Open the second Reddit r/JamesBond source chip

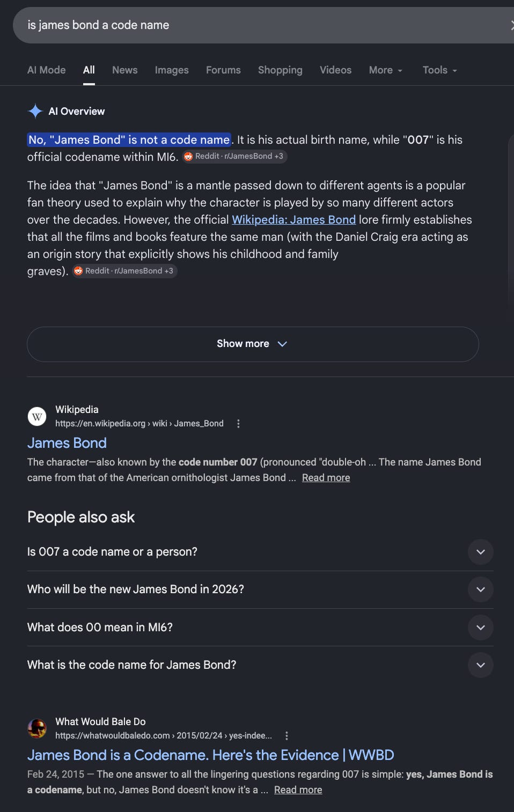click(124, 271)
